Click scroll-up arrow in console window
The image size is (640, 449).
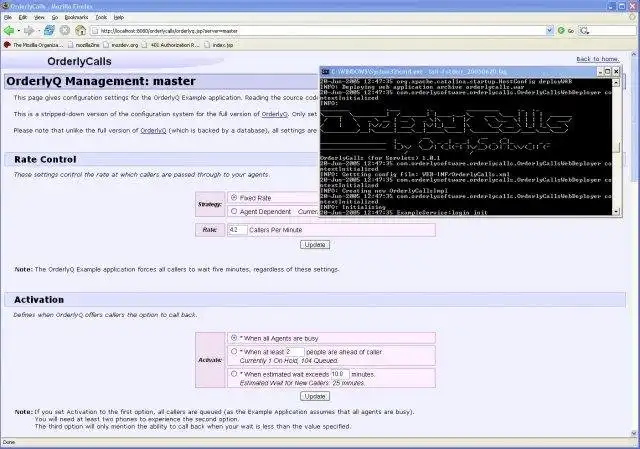(616, 82)
